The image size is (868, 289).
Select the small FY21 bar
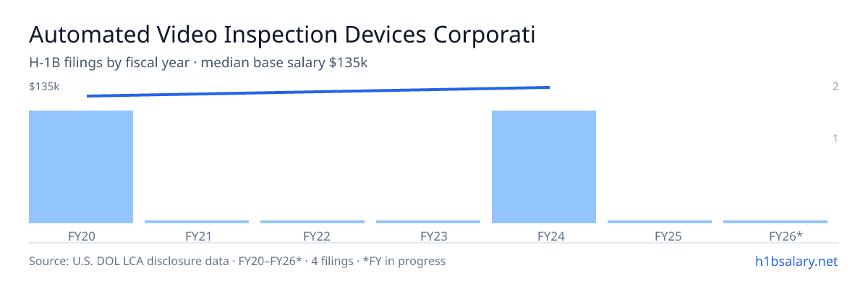[197, 222]
